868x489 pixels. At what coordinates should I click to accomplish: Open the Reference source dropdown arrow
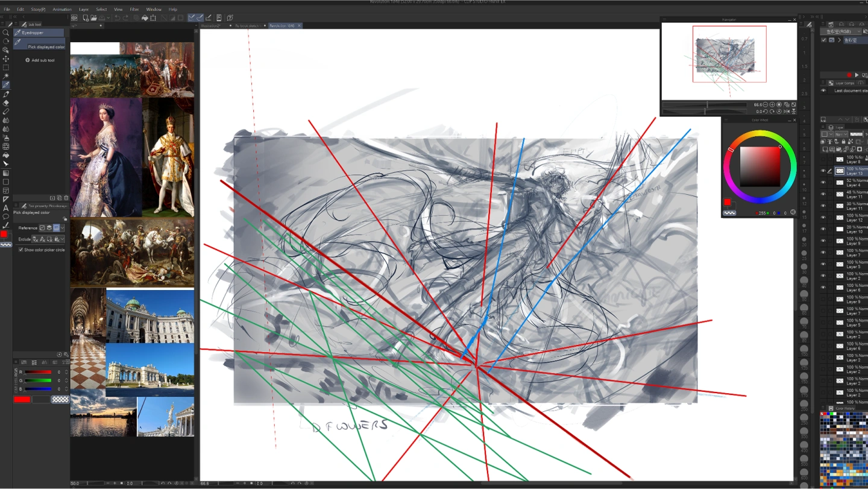click(62, 228)
